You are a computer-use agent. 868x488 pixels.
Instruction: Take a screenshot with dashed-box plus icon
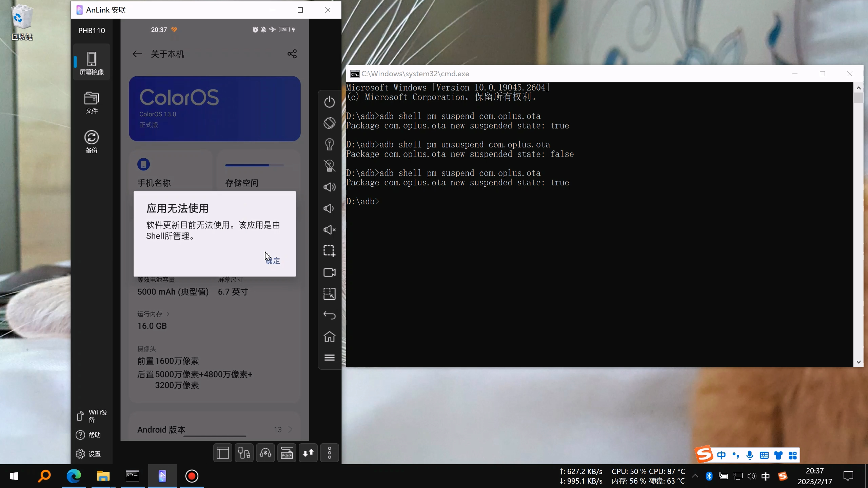pos(329,251)
